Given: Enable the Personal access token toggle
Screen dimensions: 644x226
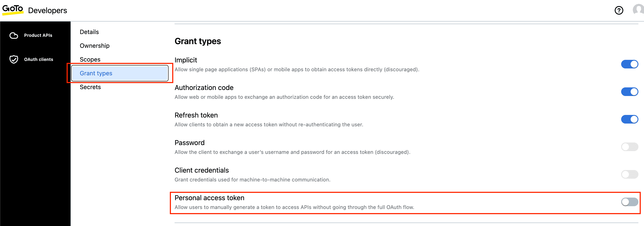Looking at the screenshot, I should click(x=630, y=202).
